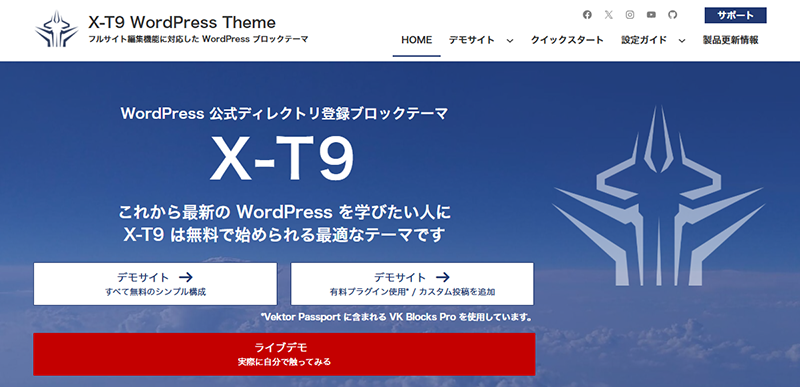800x387 pixels.
Task: Select the HOME menu item
Action: point(416,40)
